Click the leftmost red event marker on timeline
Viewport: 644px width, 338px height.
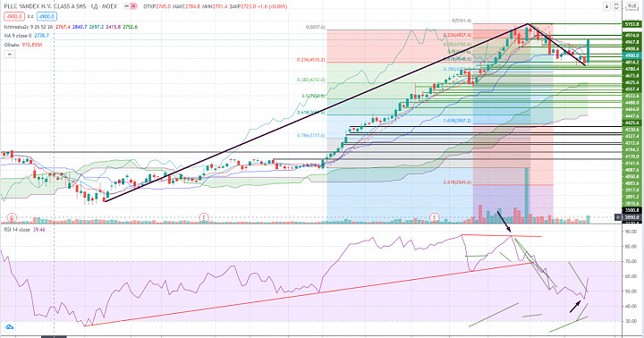[13, 217]
